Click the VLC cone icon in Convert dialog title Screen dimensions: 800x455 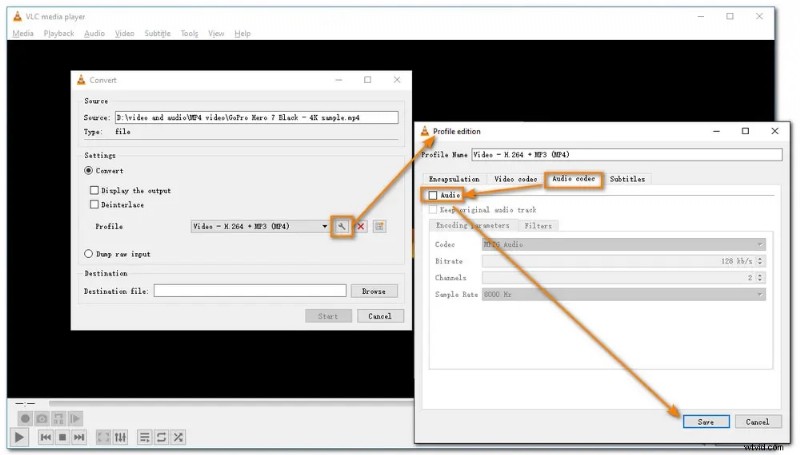(x=81, y=80)
